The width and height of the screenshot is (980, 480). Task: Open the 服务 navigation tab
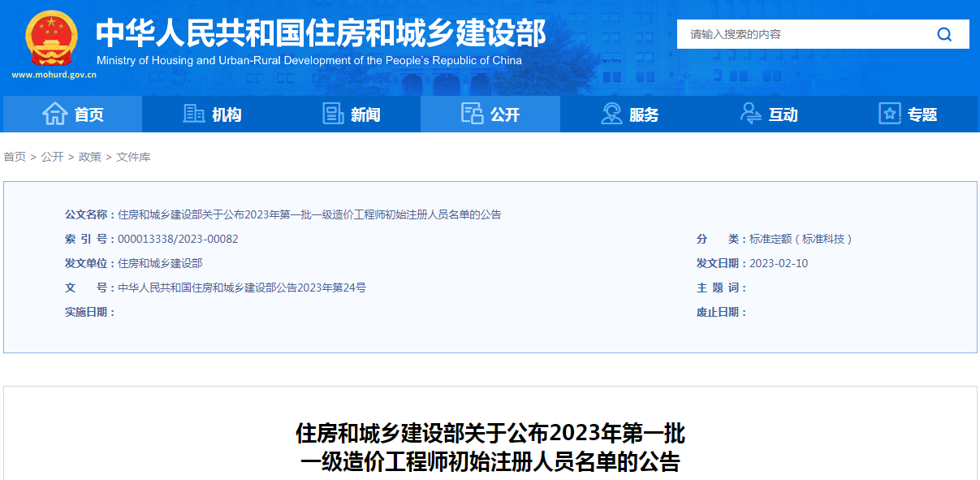coord(629,114)
